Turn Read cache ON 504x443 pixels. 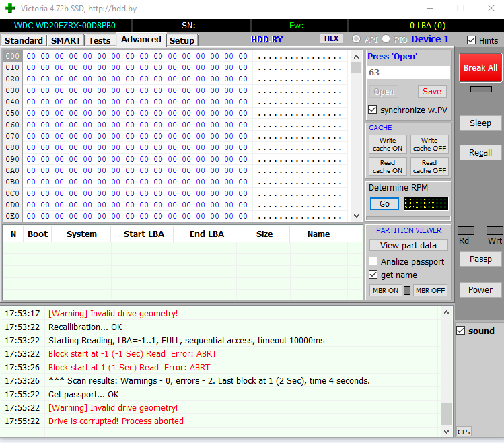(x=388, y=166)
